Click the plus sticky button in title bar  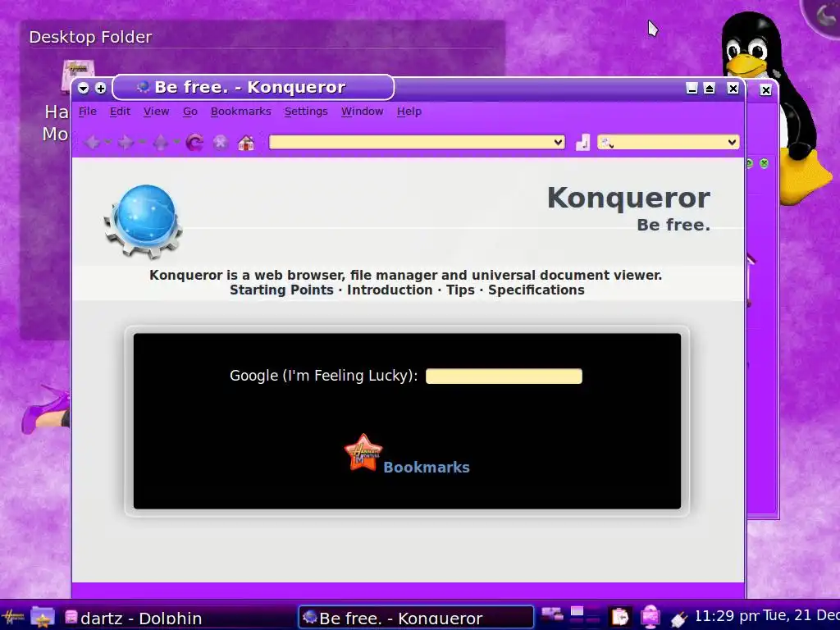click(x=101, y=88)
